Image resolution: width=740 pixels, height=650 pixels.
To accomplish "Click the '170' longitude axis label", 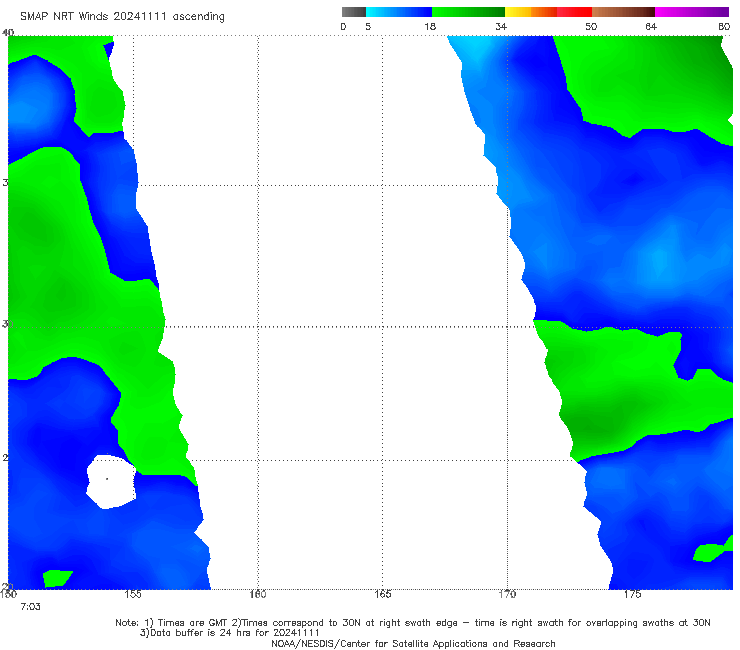I will 507,594.
